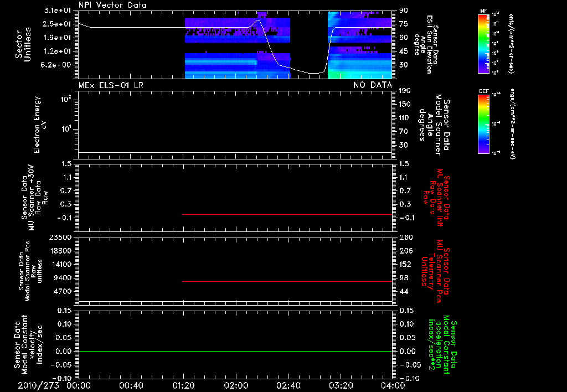Click the red 'MU Scanner Inh' axis label
Image resolution: width=567 pixels, height=392 pixels.
436,198
